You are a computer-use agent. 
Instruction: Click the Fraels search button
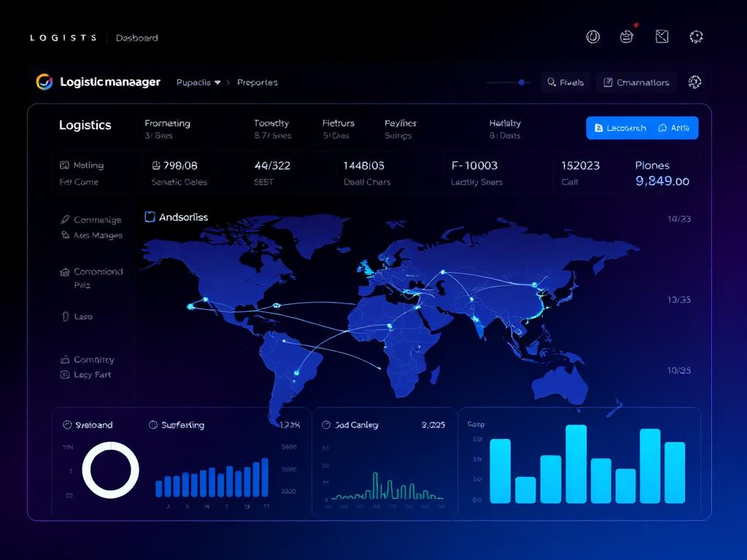(x=565, y=82)
